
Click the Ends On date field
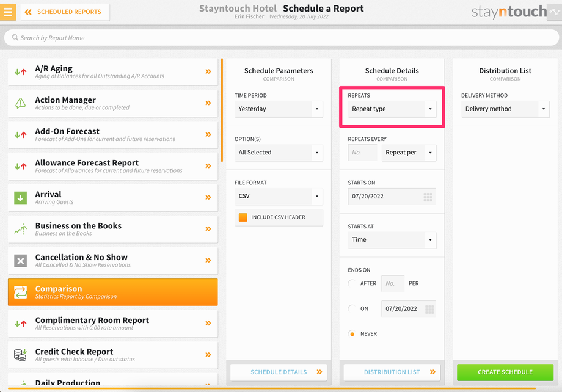(409, 309)
